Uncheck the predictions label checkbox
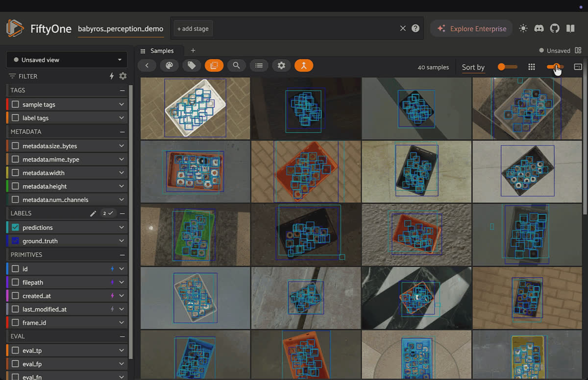Image resolution: width=588 pixels, height=380 pixels. (x=15, y=227)
